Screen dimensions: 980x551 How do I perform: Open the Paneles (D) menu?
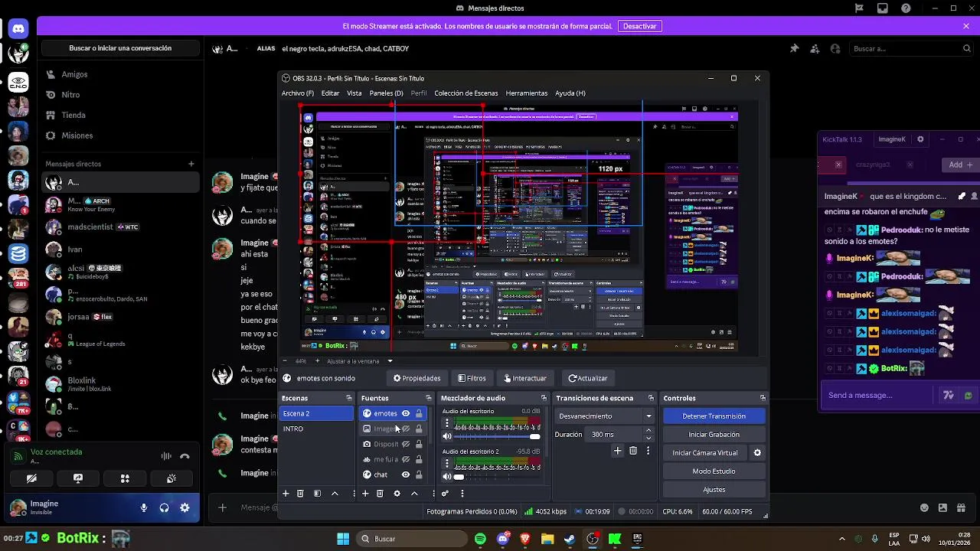386,93
